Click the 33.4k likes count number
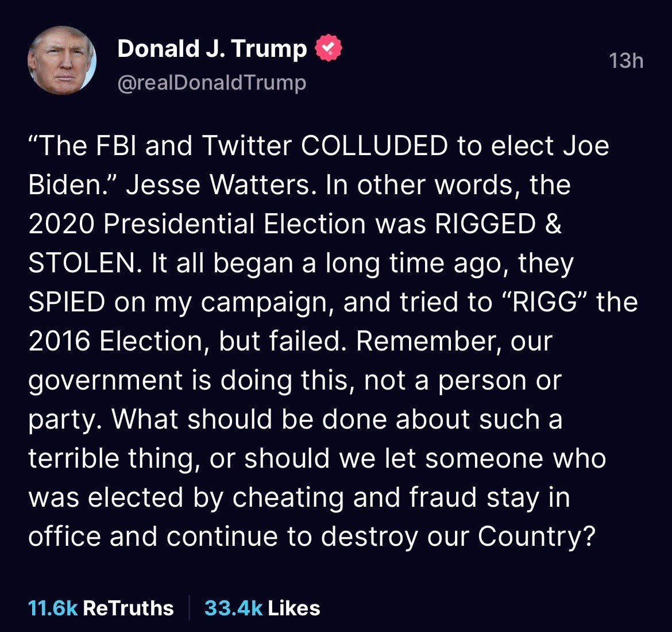Viewport: 672px width, 632px height. (234, 608)
